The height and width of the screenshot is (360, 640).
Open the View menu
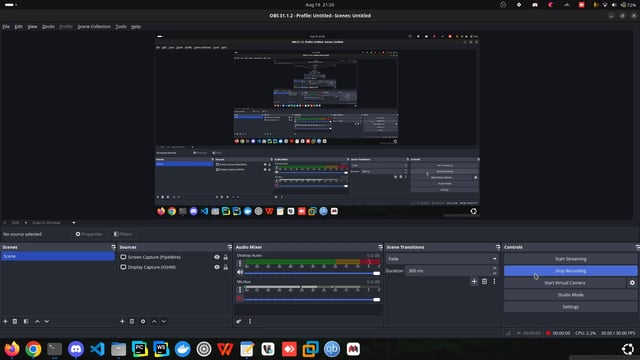[x=32, y=27]
